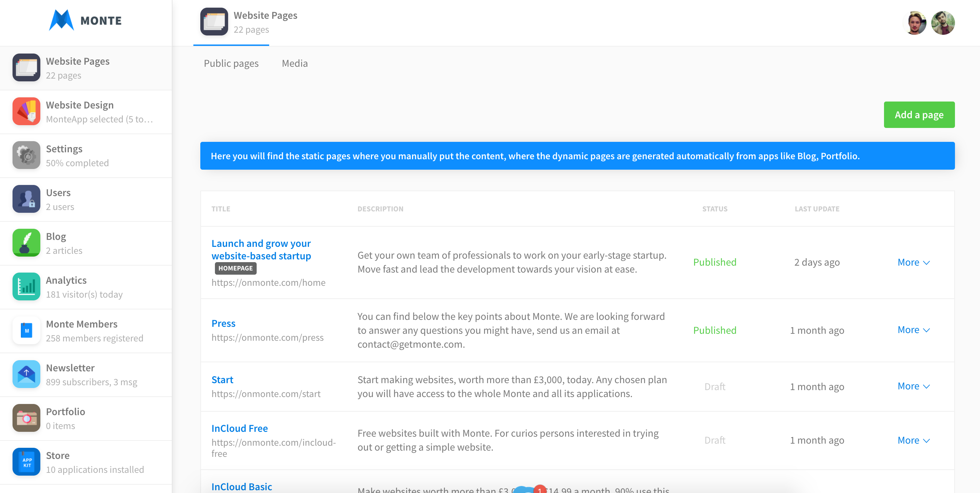Viewport: 980px width, 493px height.
Task: Click the LAST UPDATE column header
Action: pos(817,209)
